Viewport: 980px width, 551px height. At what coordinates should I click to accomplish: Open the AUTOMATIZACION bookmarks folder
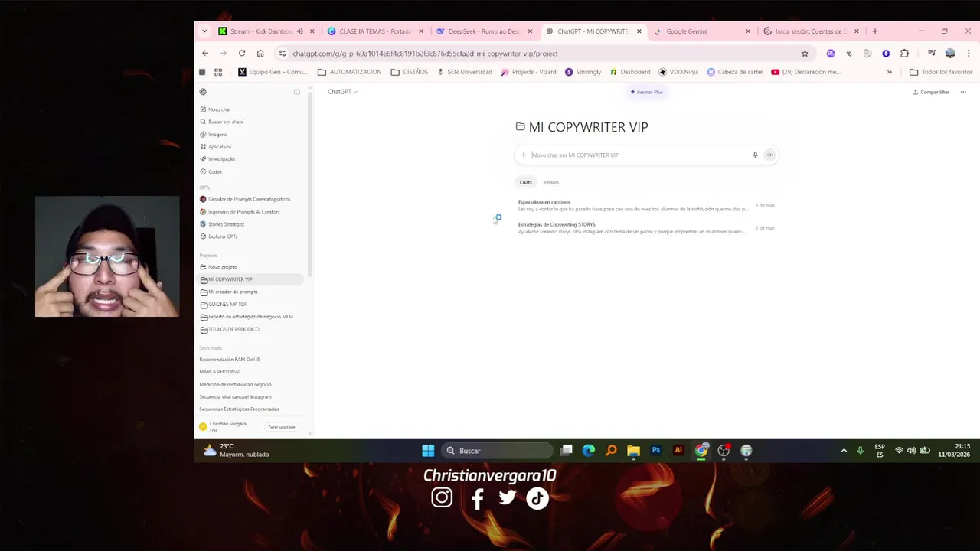pyautogui.click(x=349, y=72)
